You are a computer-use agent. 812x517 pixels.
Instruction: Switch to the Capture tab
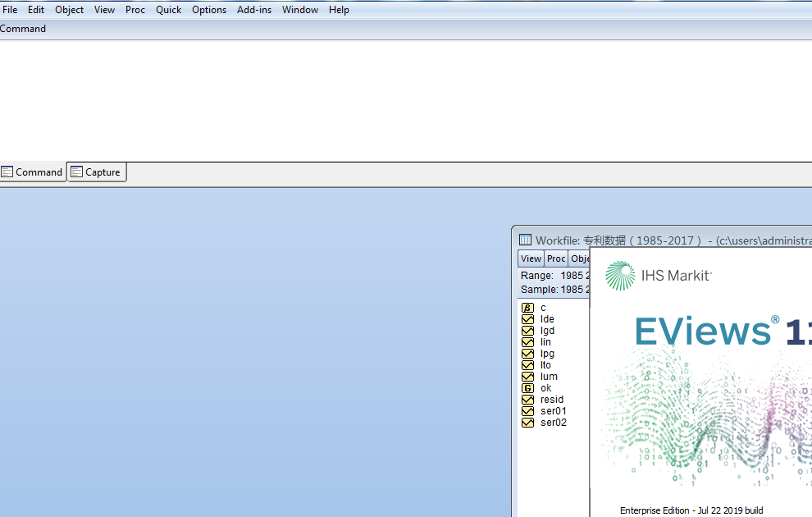coord(97,172)
